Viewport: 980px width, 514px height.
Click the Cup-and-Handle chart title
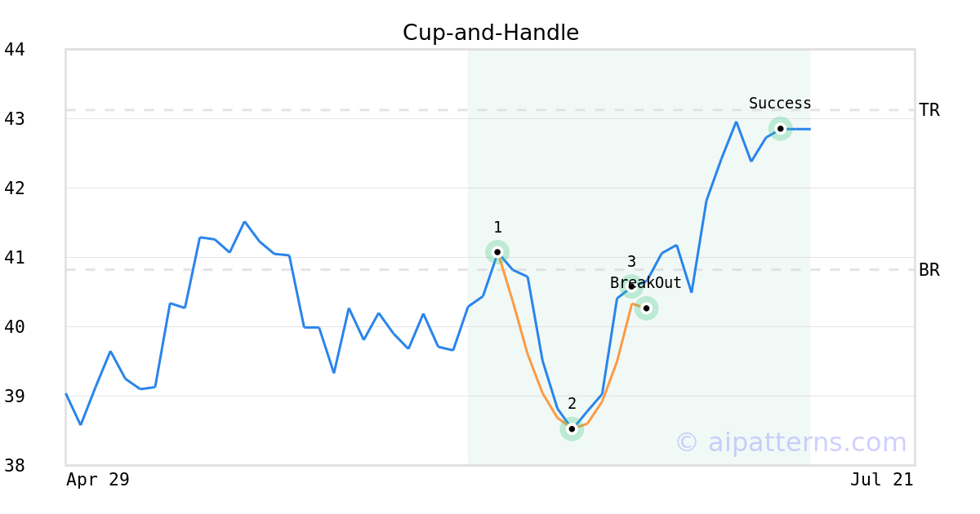[x=491, y=33]
